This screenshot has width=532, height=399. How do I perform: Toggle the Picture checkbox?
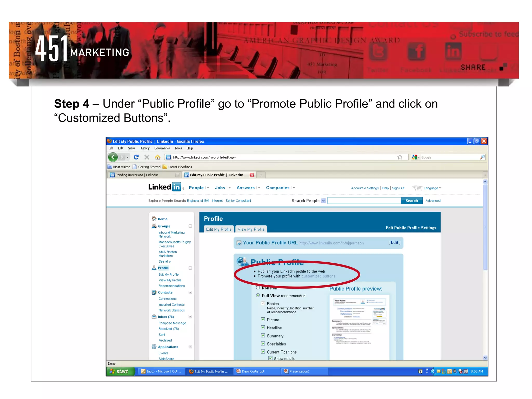[263, 320]
